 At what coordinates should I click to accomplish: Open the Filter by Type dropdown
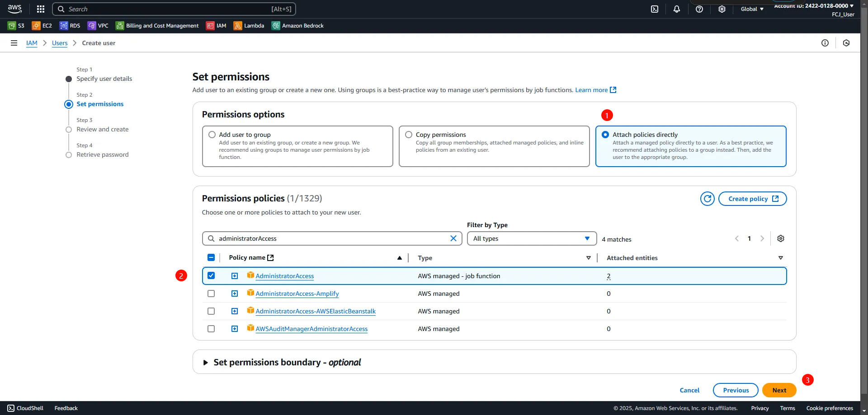[x=531, y=238]
